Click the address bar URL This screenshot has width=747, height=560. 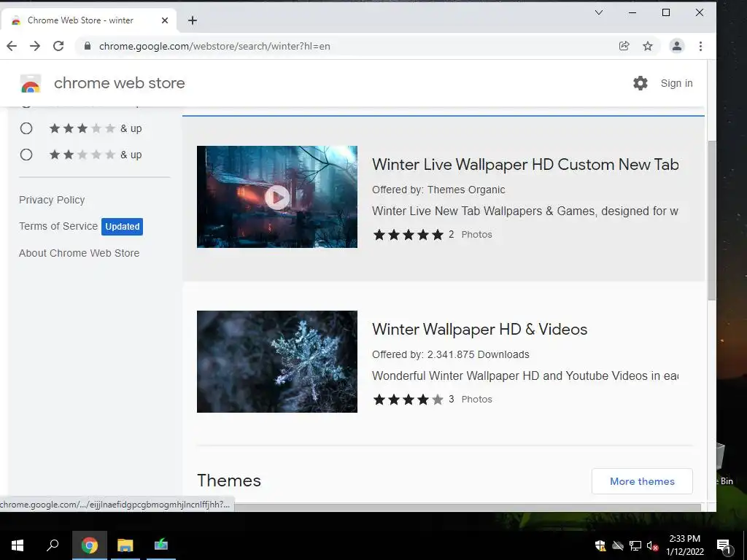point(214,46)
